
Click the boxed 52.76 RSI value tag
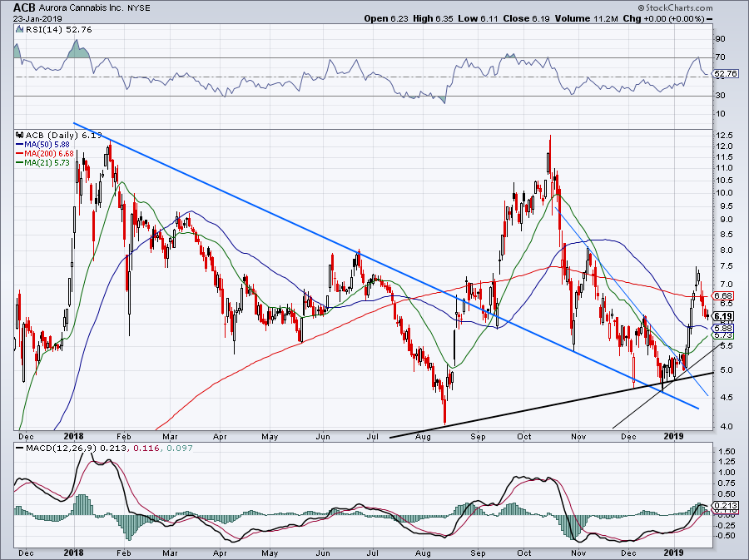[x=726, y=74]
